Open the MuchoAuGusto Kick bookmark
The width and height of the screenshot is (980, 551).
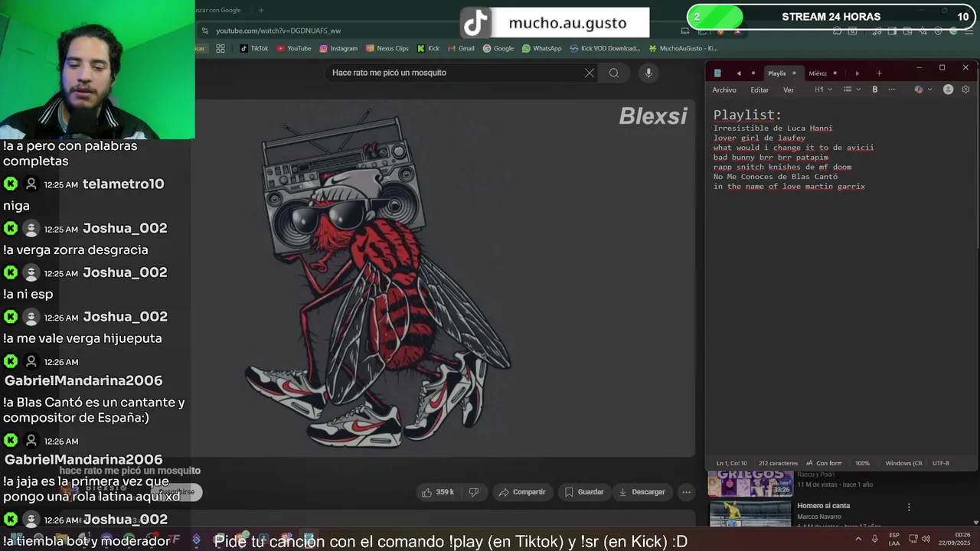point(683,48)
